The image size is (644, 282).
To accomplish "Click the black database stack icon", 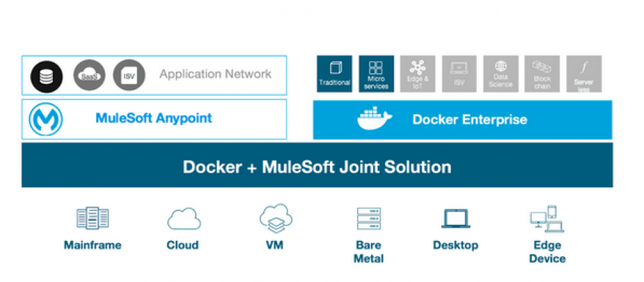I will [x=46, y=77].
